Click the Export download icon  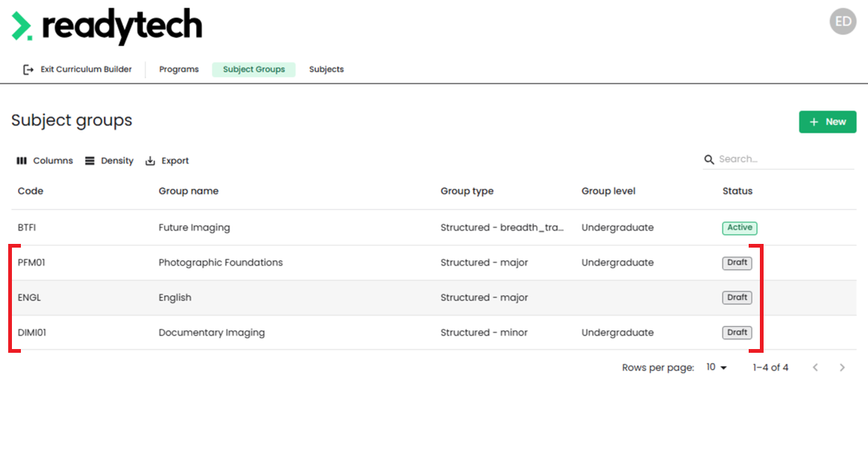tap(150, 160)
